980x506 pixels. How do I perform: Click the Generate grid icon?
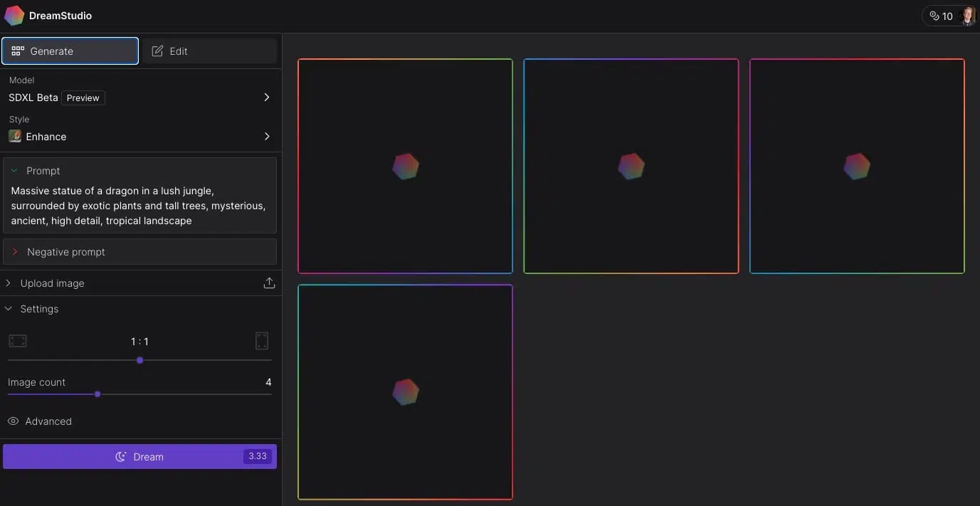click(16, 51)
